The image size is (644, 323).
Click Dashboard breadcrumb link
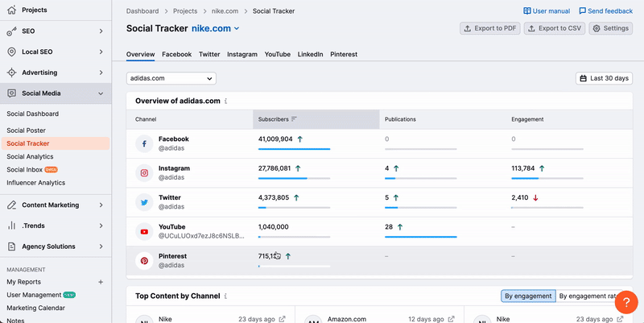click(142, 11)
